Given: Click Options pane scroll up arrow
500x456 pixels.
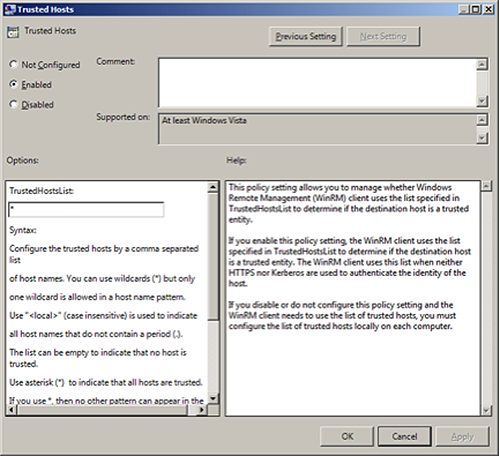Looking at the screenshot, I should [x=213, y=187].
